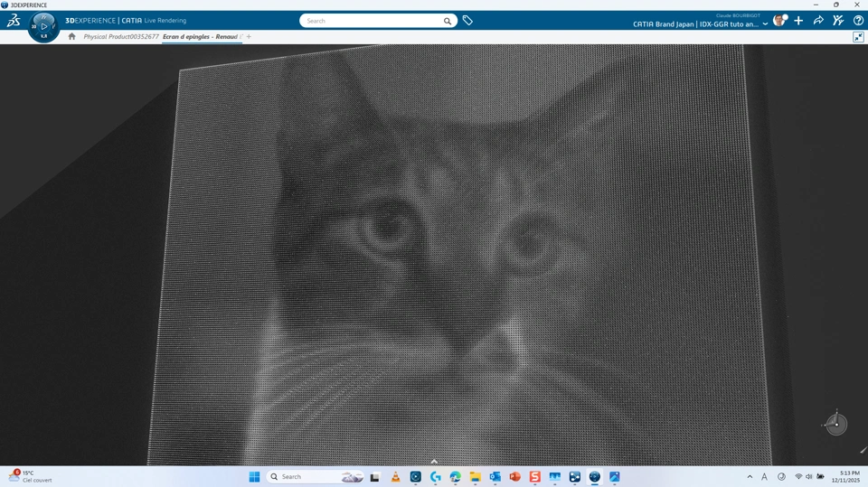This screenshot has height=487, width=868.
Task: Click the rendered cat image in the viewport
Action: click(459, 255)
